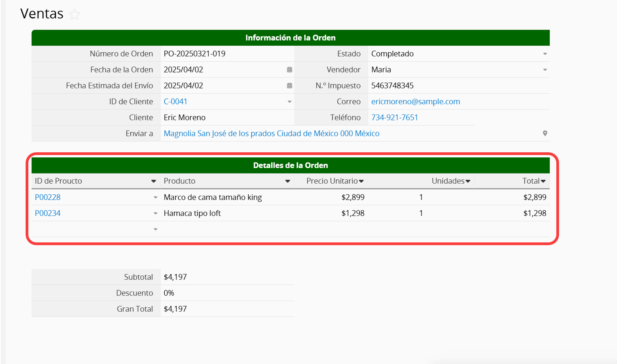Click email ericmoreno@sample.com
The image size is (617, 364).
pyautogui.click(x=415, y=102)
